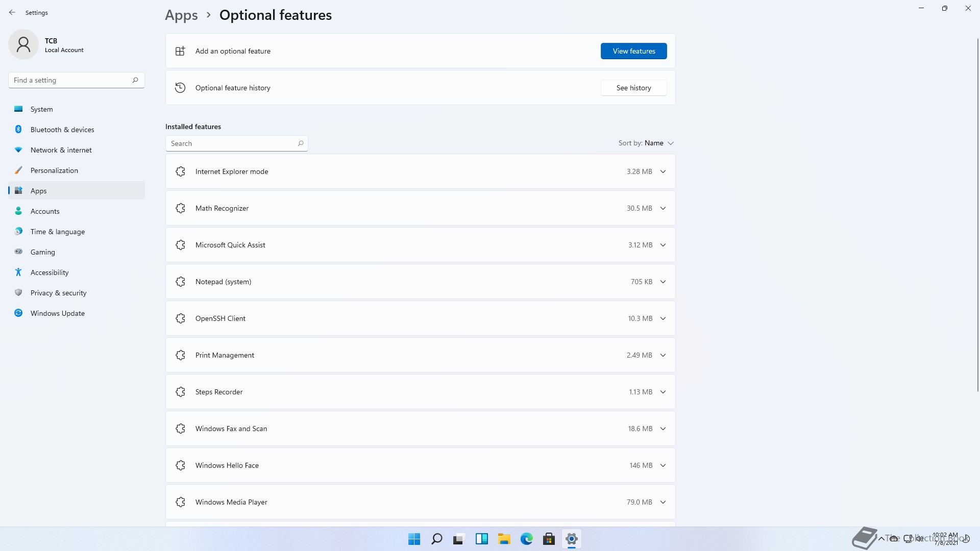Image resolution: width=980 pixels, height=551 pixels.
Task: Click the Installed features Search field
Action: 237,143
